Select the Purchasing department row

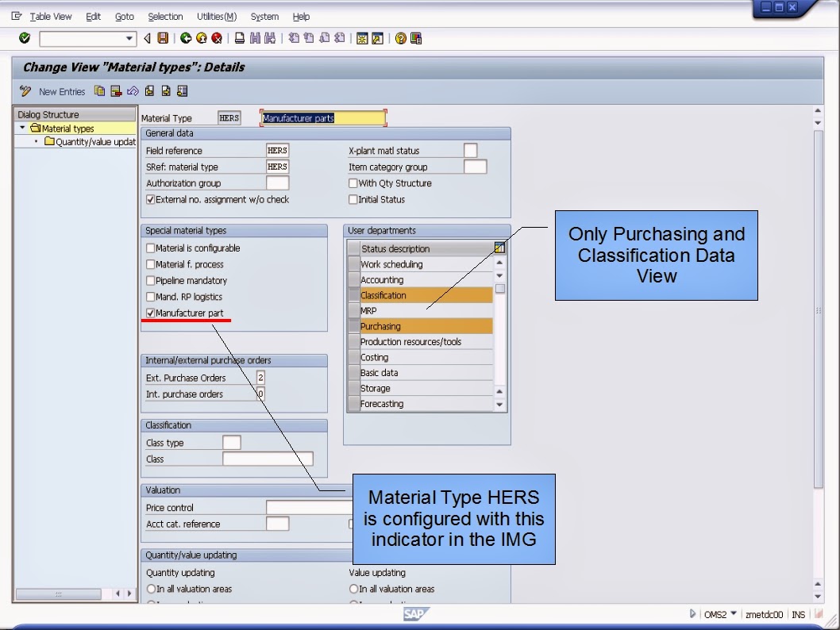[x=426, y=326]
